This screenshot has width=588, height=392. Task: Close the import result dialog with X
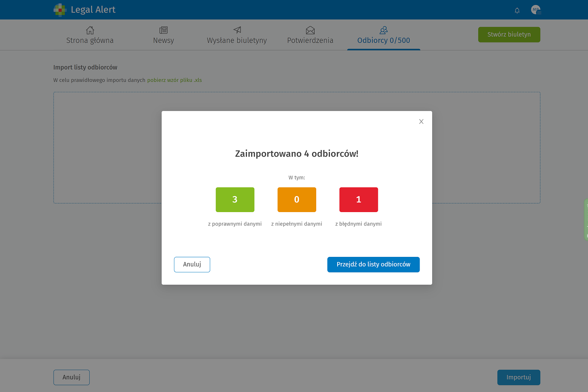pos(421,121)
